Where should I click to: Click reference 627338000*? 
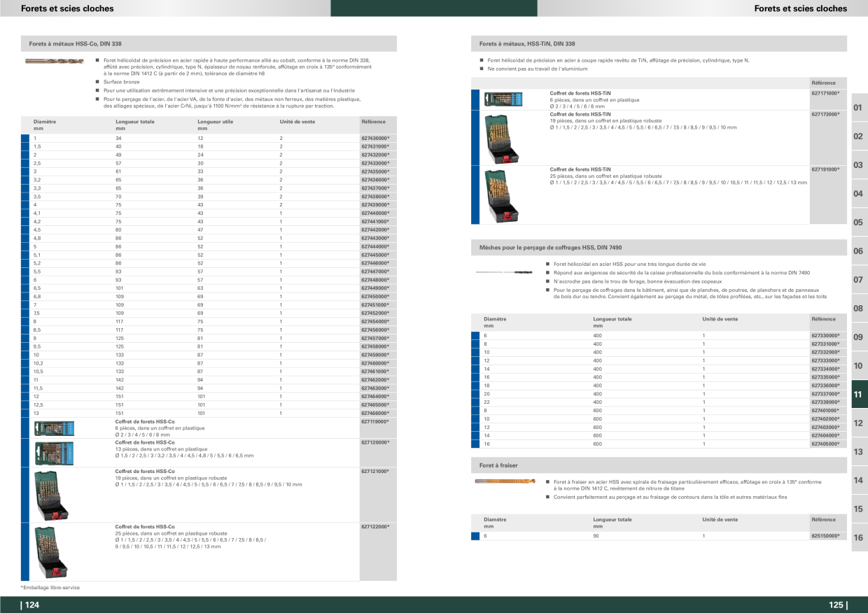pyautogui.click(x=825, y=402)
